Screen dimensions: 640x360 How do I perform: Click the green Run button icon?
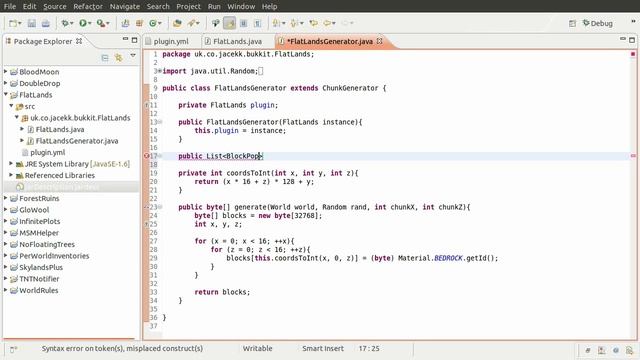tap(83, 23)
